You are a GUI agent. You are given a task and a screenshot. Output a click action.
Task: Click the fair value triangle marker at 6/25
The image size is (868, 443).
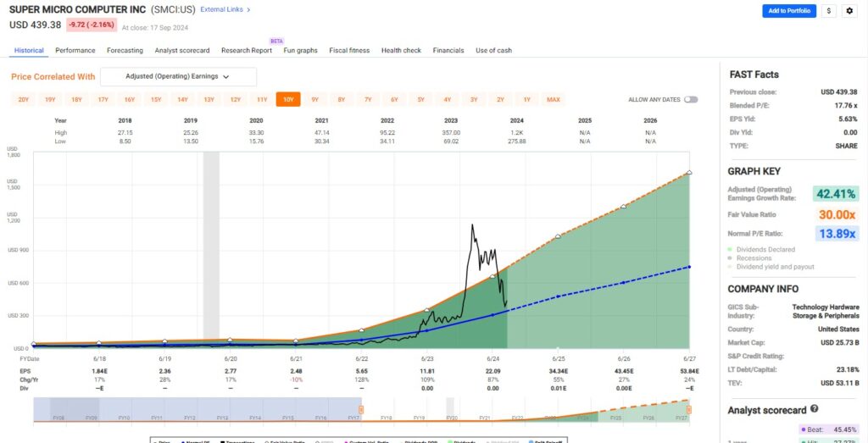(558, 236)
